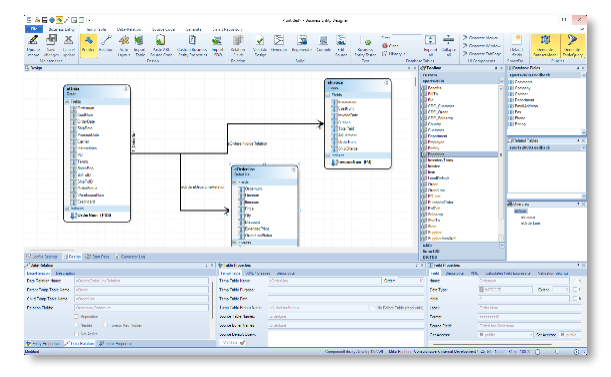Open Solution Tools ribbon icon

238,40
